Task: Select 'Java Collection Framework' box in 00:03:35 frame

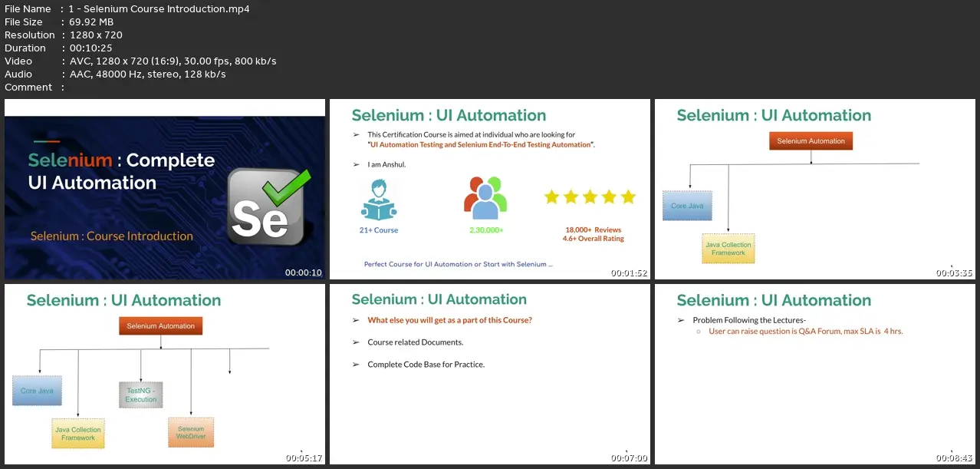Action: coord(728,249)
